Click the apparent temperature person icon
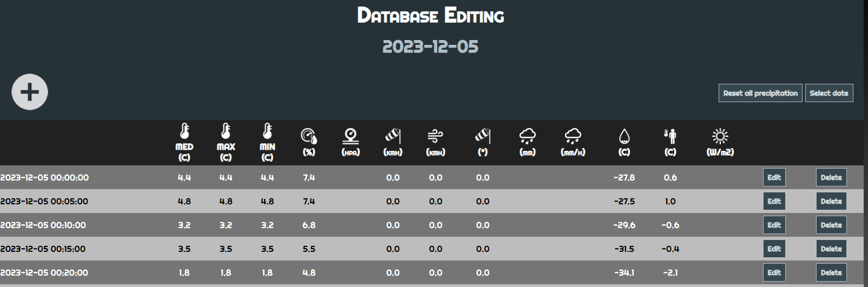The height and width of the screenshot is (287, 868). (x=670, y=136)
